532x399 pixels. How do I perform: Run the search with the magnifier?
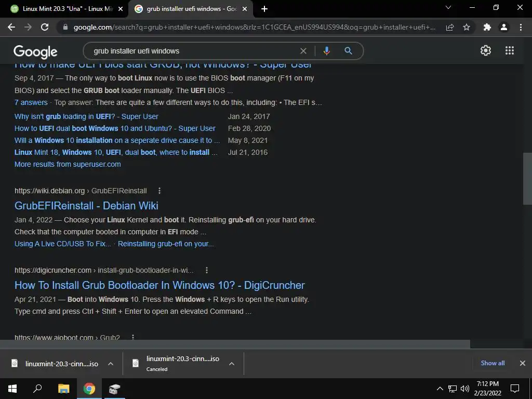click(x=348, y=51)
